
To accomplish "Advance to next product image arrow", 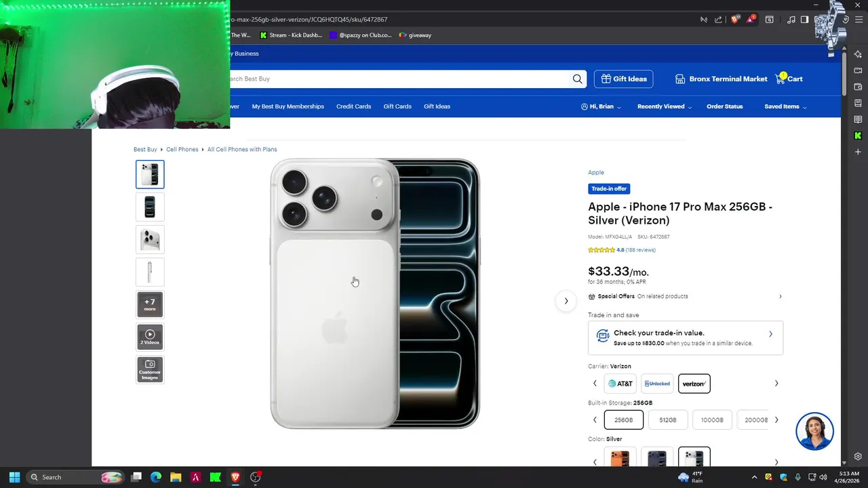I will coord(566,301).
